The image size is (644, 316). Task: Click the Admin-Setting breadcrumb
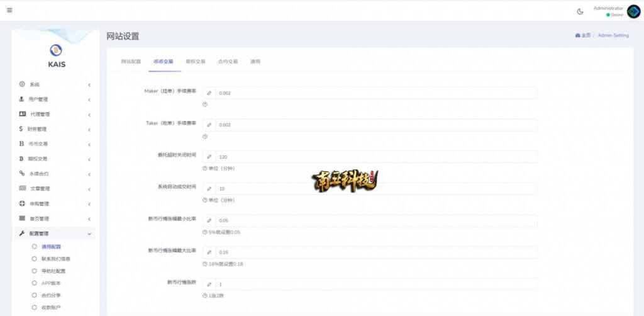pyautogui.click(x=613, y=36)
